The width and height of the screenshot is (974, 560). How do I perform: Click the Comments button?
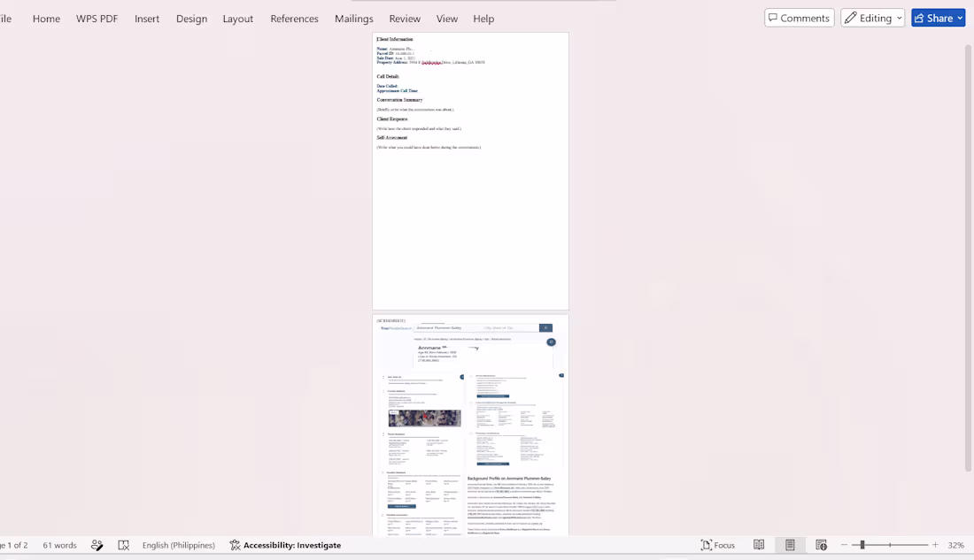point(799,18)
